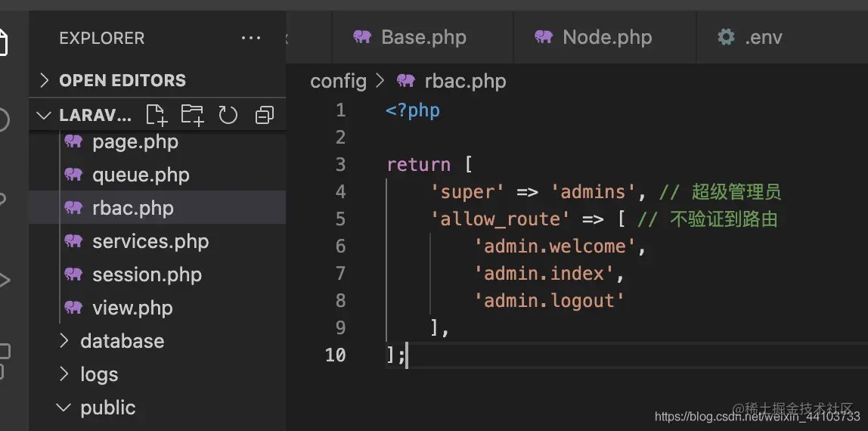Click the PHP icon on the Node.php tab
868x431 pixels.
pyautogui.click(x=544, y=37)
